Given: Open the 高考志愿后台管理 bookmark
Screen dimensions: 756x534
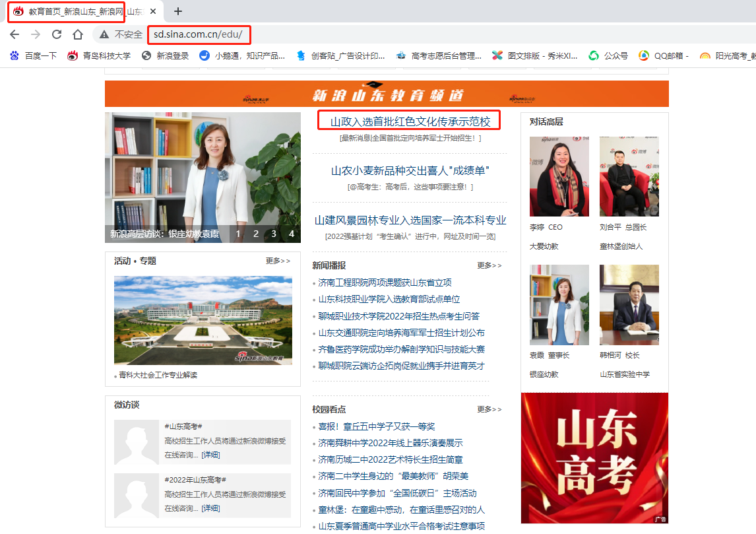Looking at the screenshot, I should click(439, 55).
